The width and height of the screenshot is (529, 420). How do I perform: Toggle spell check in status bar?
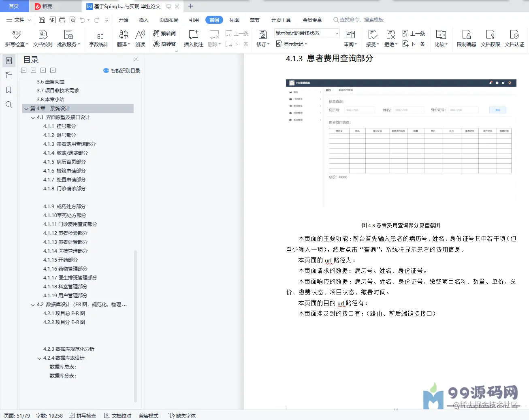click(82, 416)
